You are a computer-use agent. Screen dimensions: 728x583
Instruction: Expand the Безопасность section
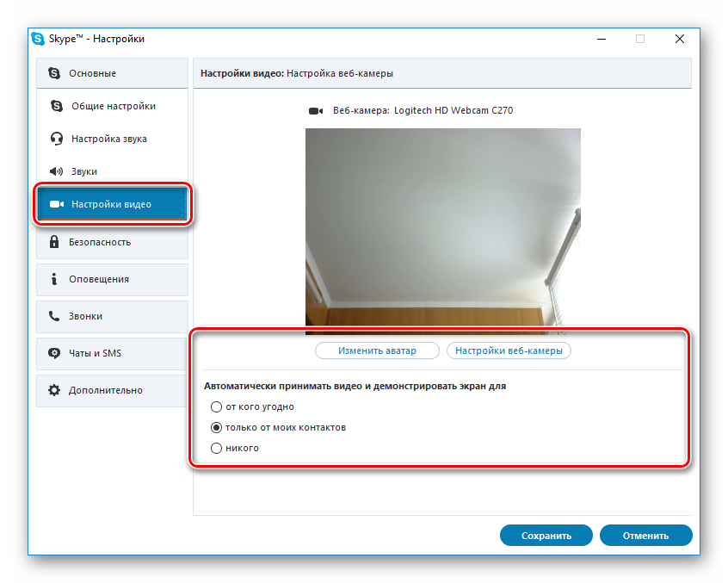tap(113, 242)
